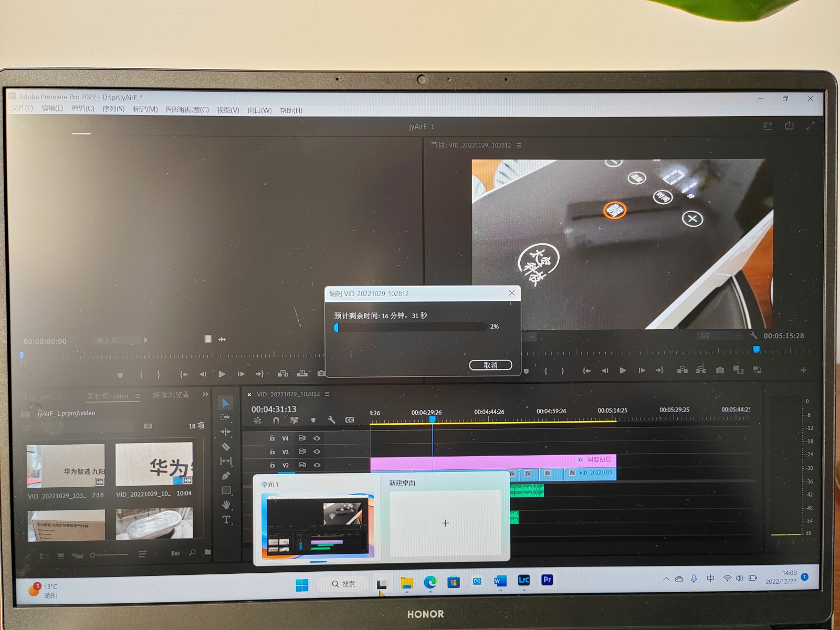
Task: Click the encoding progress bar at 2%
Action: 409,327
